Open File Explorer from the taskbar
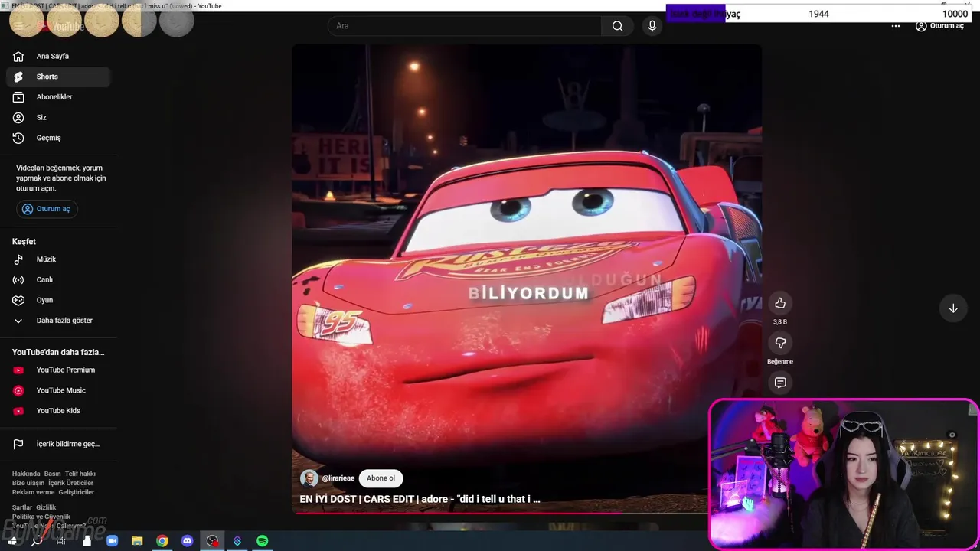This screenshot has width=980, height=551. (137, 541)
